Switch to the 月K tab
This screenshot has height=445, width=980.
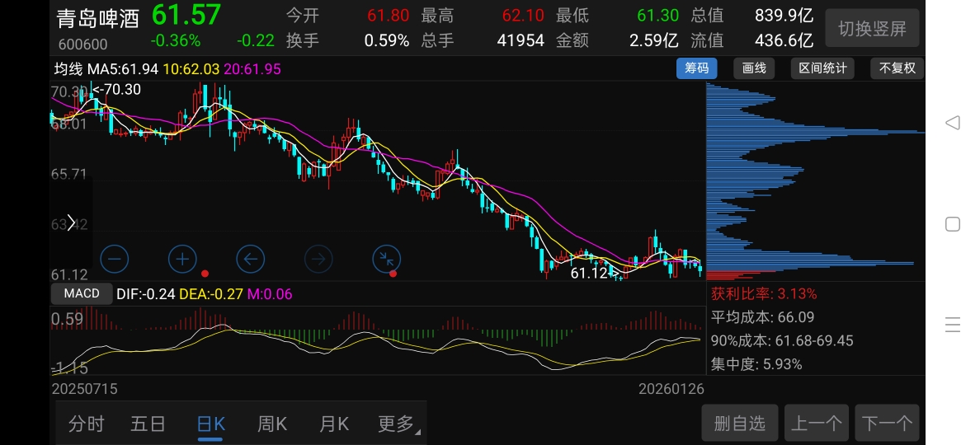[334, 424]
